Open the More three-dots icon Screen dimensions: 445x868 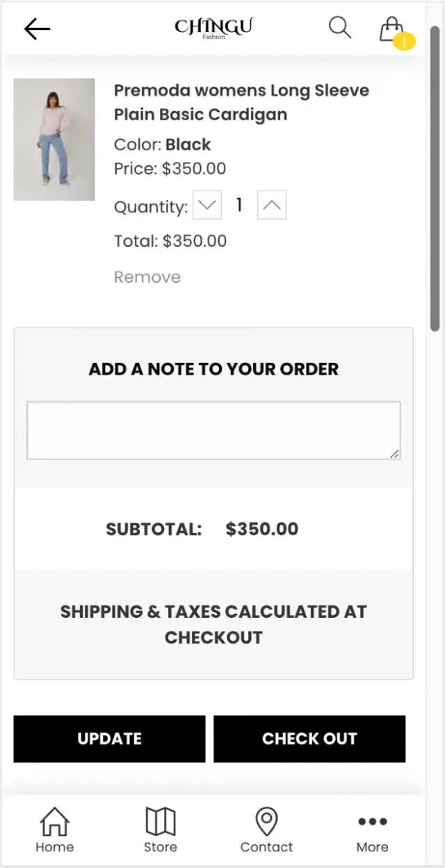[x=372, y=821]
